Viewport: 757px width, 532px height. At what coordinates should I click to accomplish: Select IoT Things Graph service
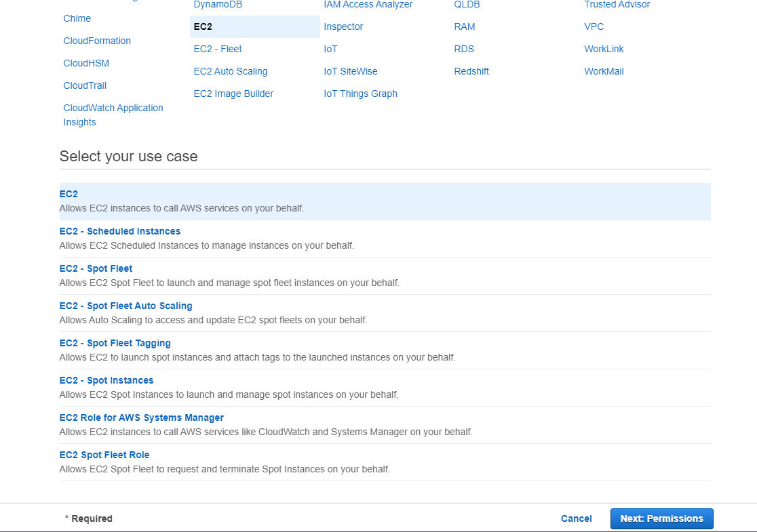[361, 94]
